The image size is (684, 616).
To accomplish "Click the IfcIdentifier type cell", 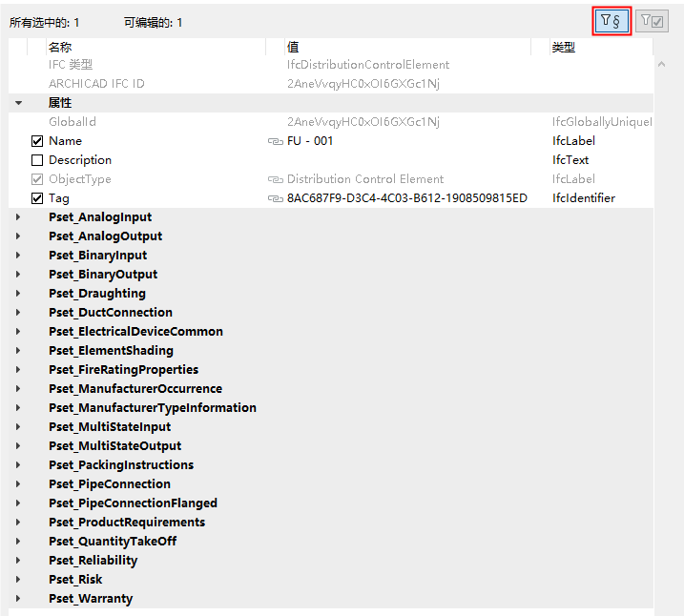I will (x=584, y=198).
